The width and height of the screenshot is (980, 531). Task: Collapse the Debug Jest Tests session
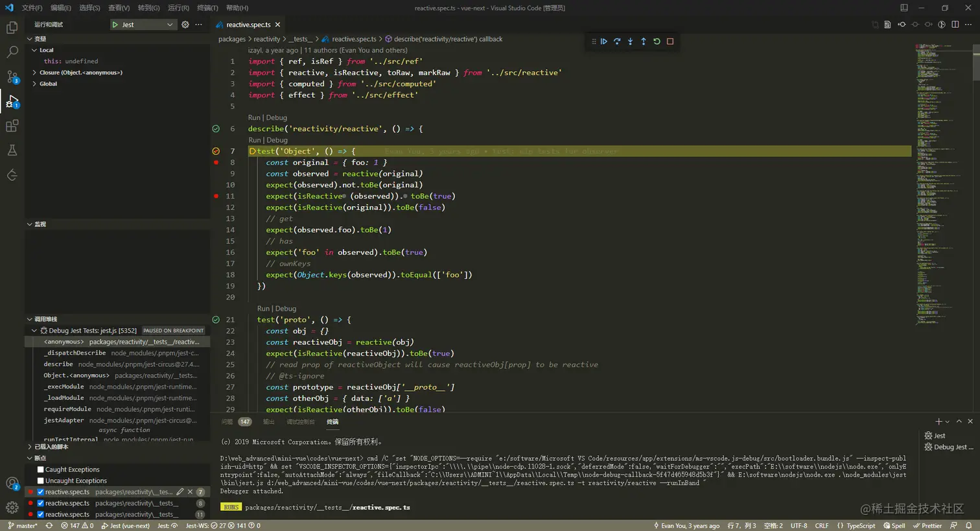point(34,331)
